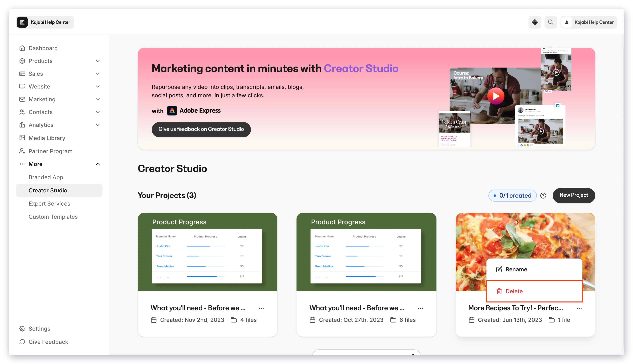Viewport: 633px width, 364px height.
Task: Click the New Project button
Action: pyautogui.click(x=574, y=195)
